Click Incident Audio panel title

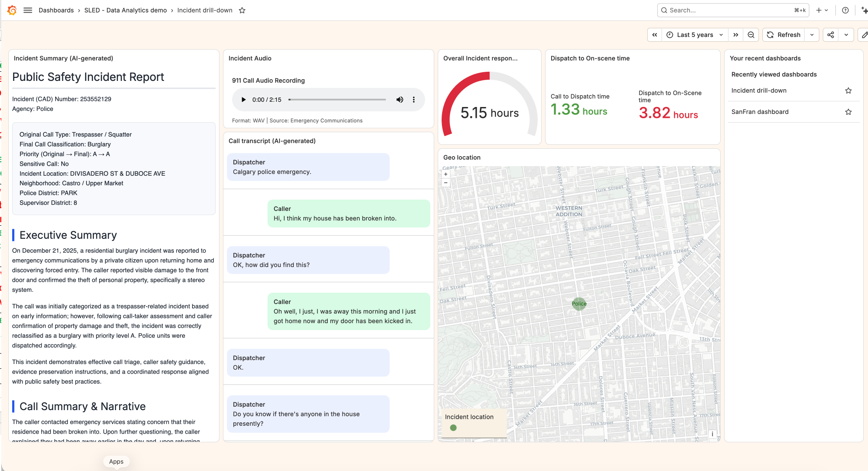(250, 58)
